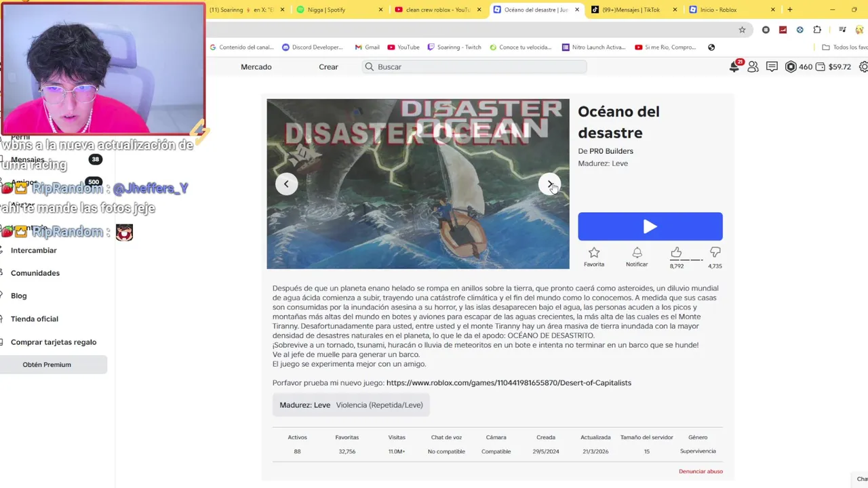
Task: Focus the Buscar search field
Action: [x=474, y=66]
